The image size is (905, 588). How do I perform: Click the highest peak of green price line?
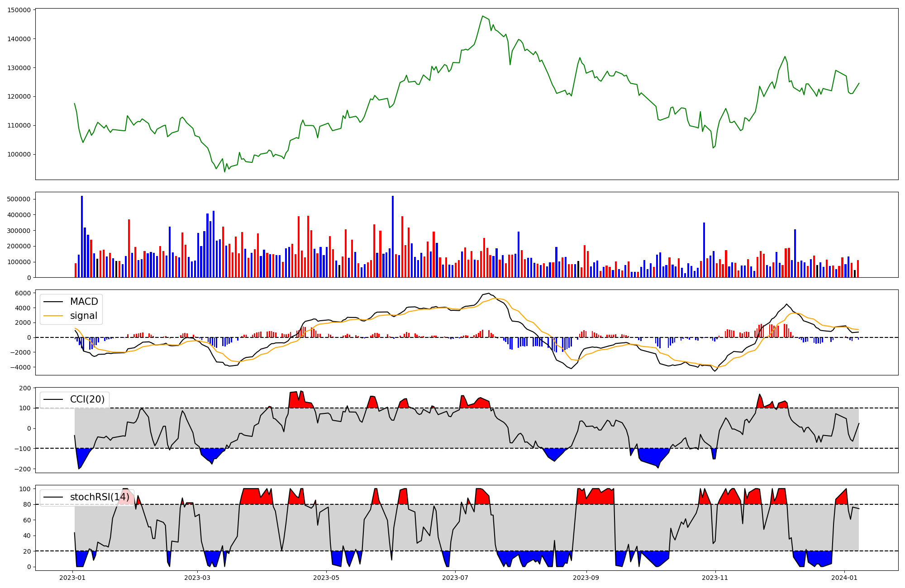click(x=483, y=16)
